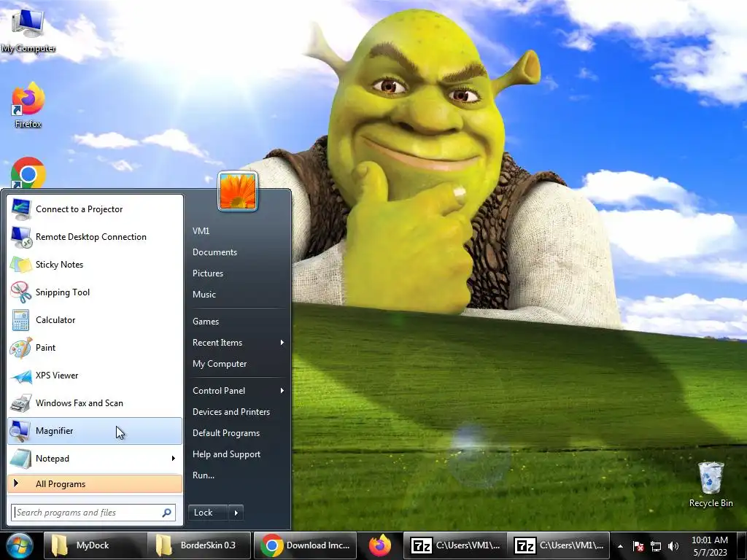The height and width of the screenshot is (560, 747).
Task: Click the taskbar clock and date
Action: [709, 546]
